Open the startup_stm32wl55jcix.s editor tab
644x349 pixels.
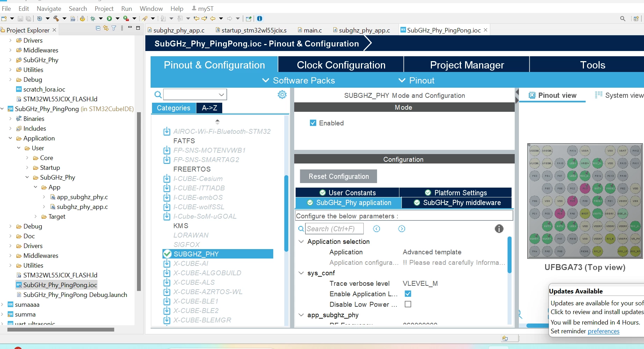[x=251, y=30]
